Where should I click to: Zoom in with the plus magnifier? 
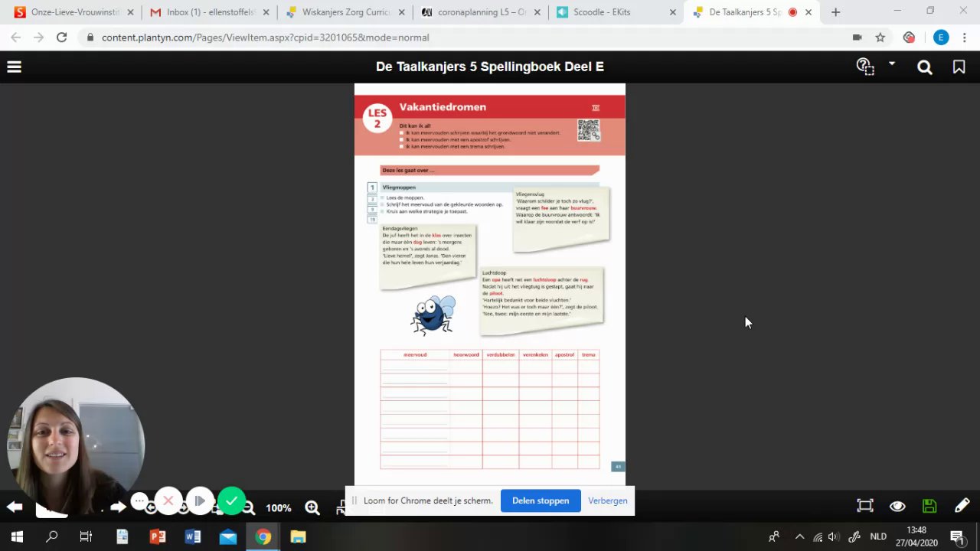point(312,507)
